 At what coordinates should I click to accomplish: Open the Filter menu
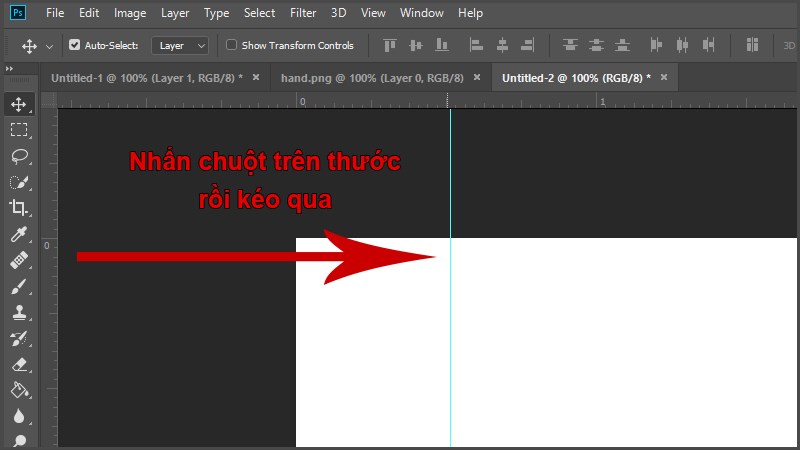pyautogui.click(x=303, y=13)
